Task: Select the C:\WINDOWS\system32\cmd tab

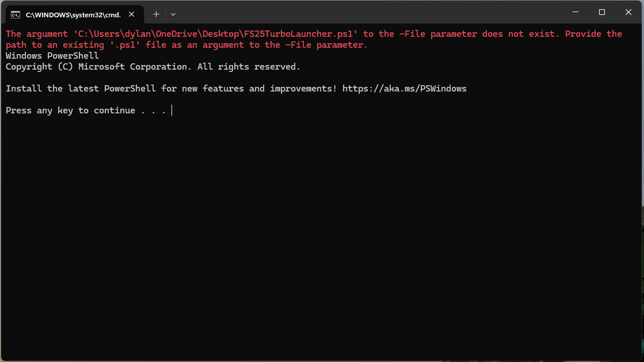Action: 73,14
